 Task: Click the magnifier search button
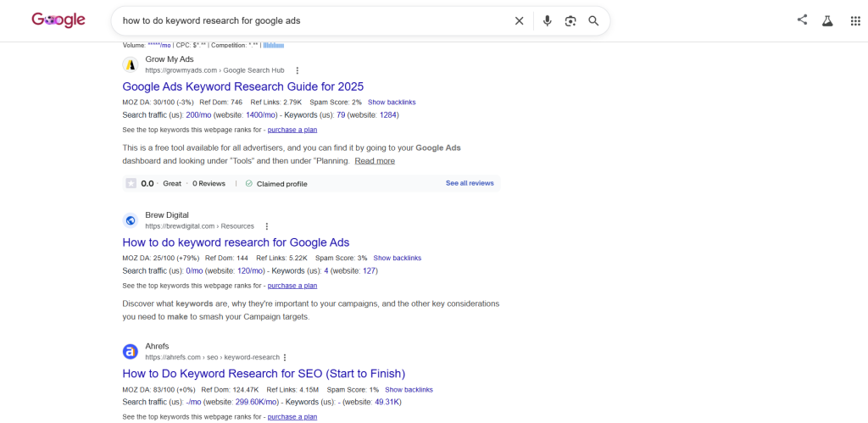(593, 21)
